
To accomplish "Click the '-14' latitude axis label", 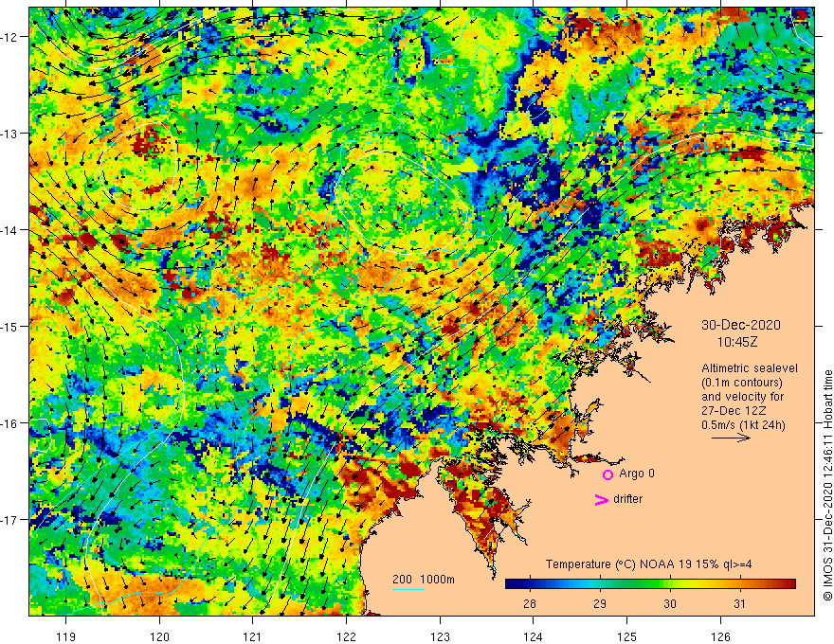I will 10,230.
